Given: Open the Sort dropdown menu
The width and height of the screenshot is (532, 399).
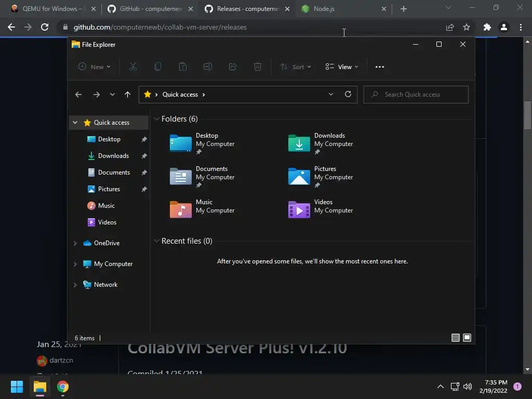Looking at the screenshot, I should click(x=296, y=67).
